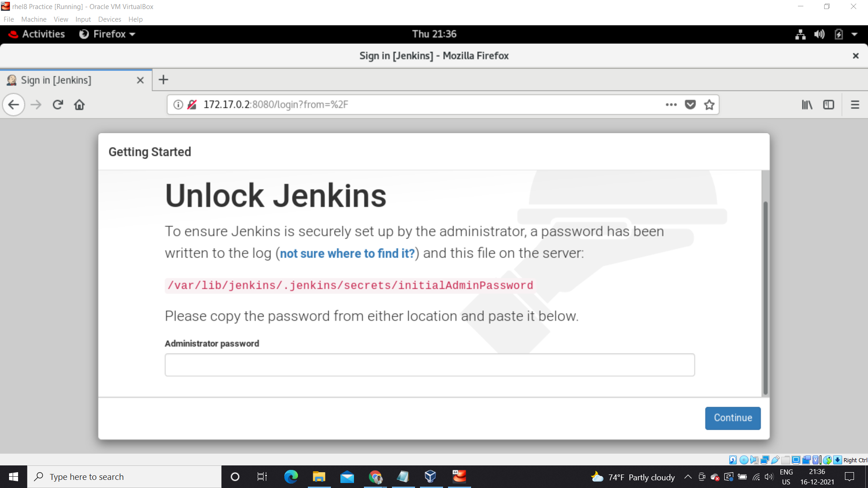868x488 pixels.
Task: Bookmark this page using the star icon
Action: (709, 104)
